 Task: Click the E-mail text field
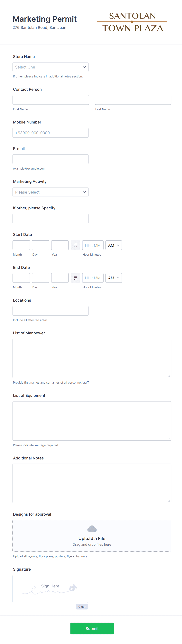point(50,159)
